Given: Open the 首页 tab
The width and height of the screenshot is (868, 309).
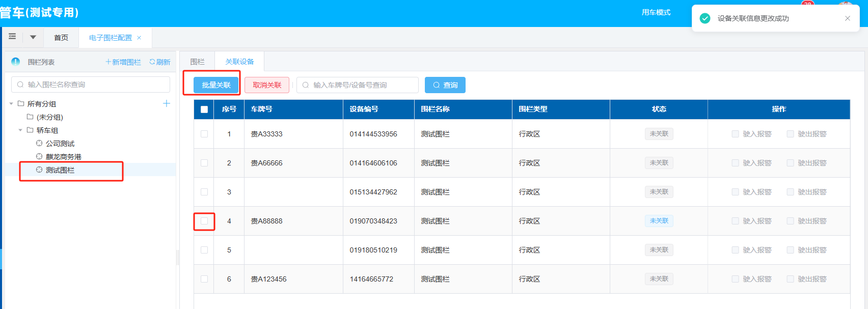Looking at the screenshot, I should tap(61, 38).
